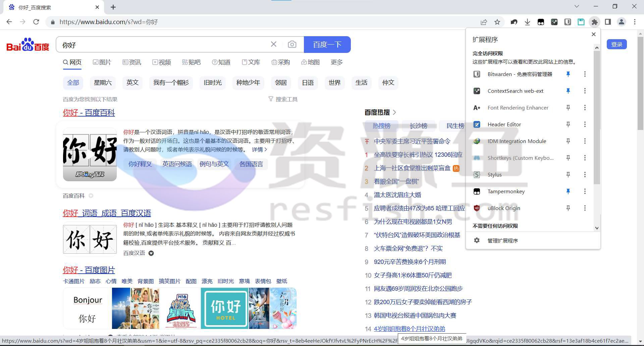The height and width of the screenshot is (346, 644).
Task: Pin IDM Integration Module to the toolbar
Action: 568,141
